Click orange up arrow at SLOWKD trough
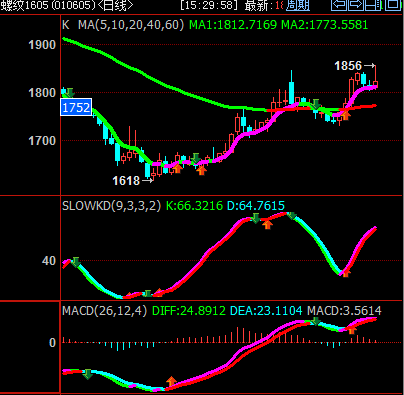Screen dimensions: 404x395 pyautogui.click(x=346, y=273)
